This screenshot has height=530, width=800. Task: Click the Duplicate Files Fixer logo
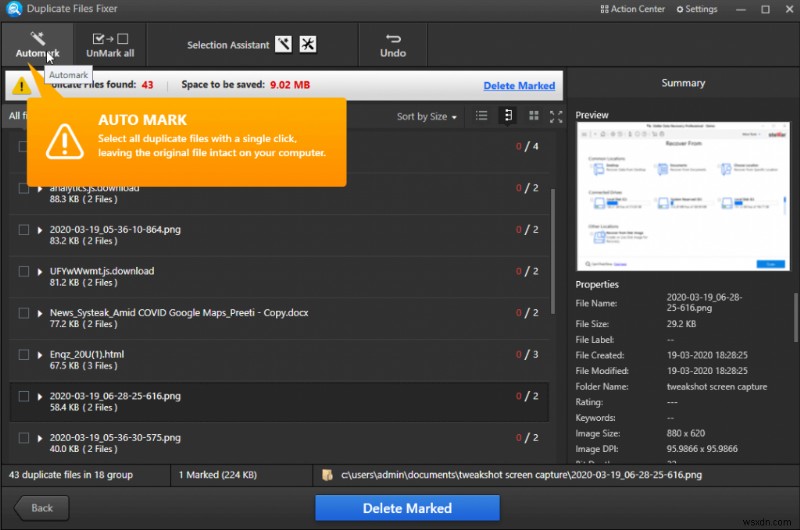(14, 9)
